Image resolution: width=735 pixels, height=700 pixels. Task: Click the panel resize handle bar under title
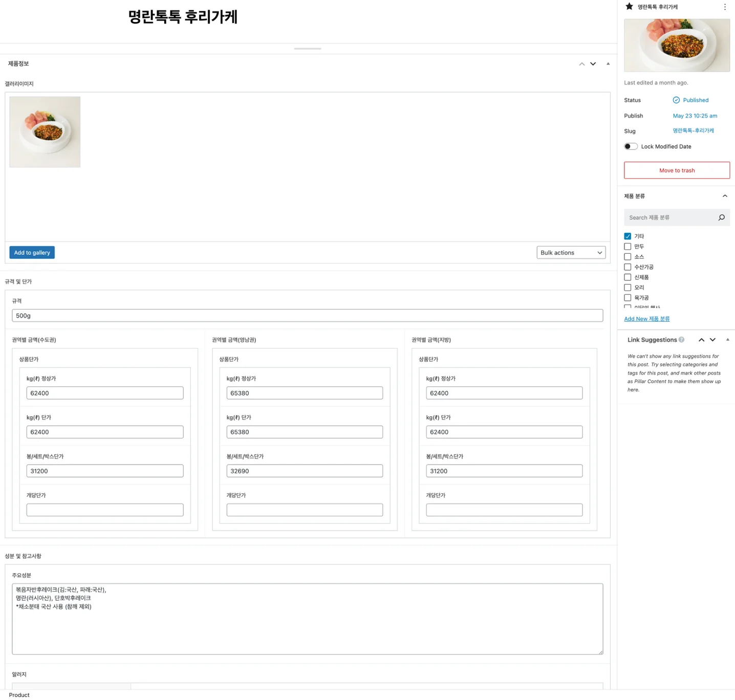coord(308,49)
